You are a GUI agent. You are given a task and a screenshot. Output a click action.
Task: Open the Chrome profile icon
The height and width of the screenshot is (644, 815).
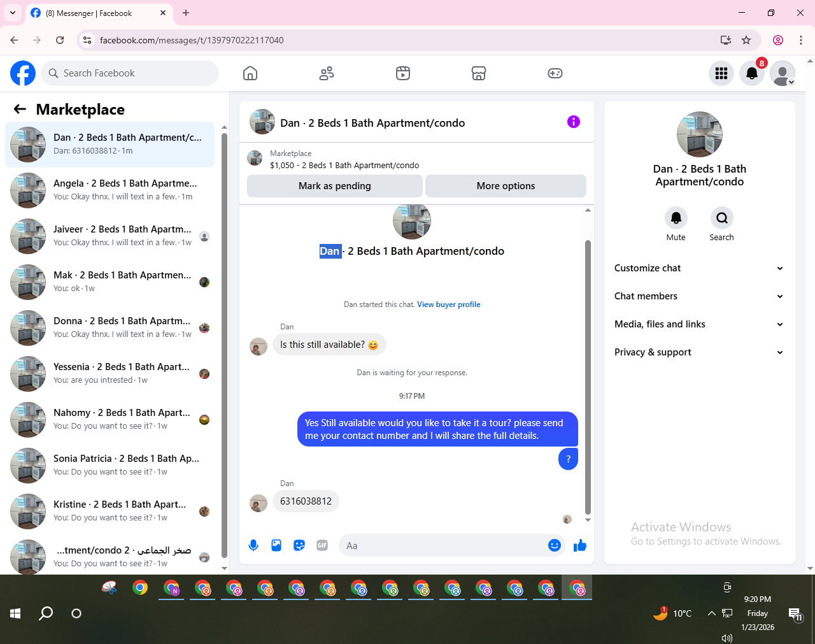[x=778, y=40]
